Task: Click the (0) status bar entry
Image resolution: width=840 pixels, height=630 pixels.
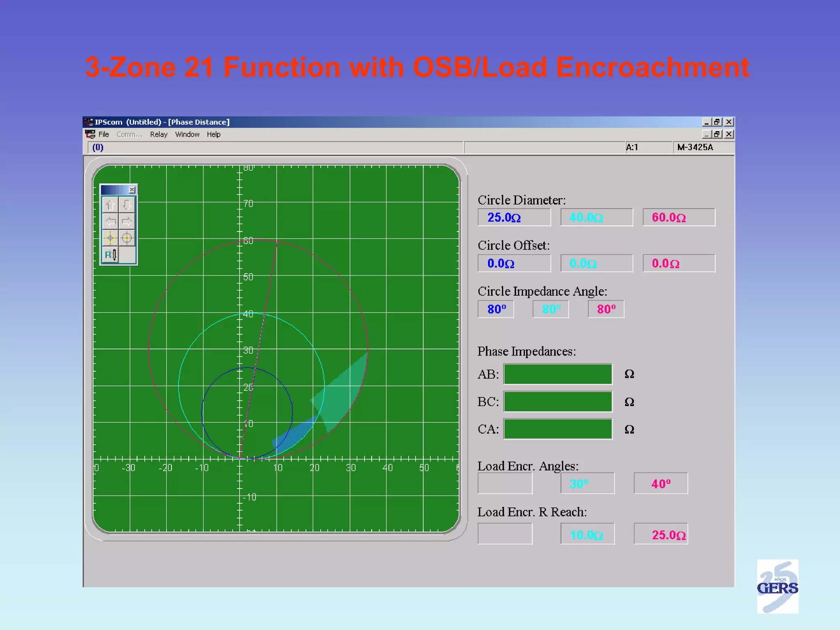Action: pyautogui.click(x=98, y=147)
